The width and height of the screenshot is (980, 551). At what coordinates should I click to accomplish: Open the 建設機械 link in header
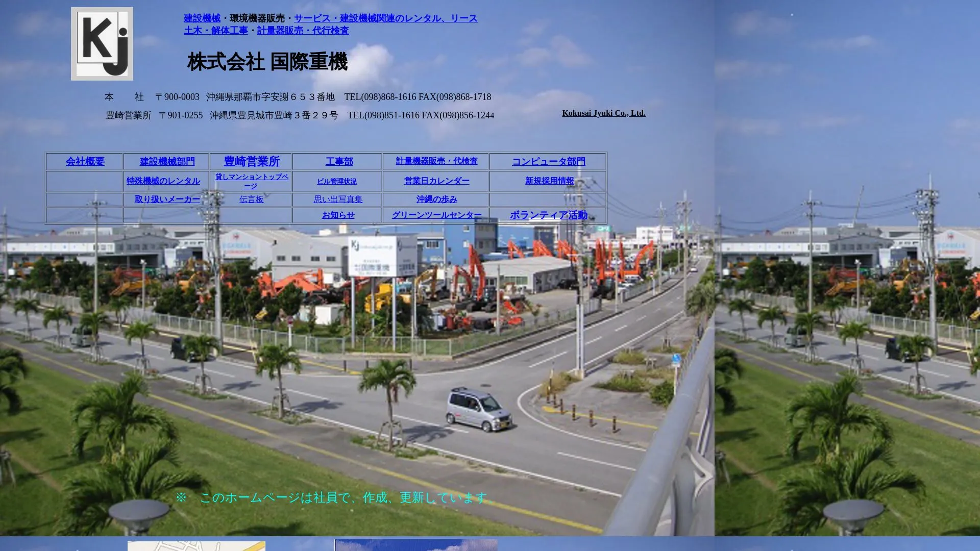pyautogui.click(x=202, y=18)
